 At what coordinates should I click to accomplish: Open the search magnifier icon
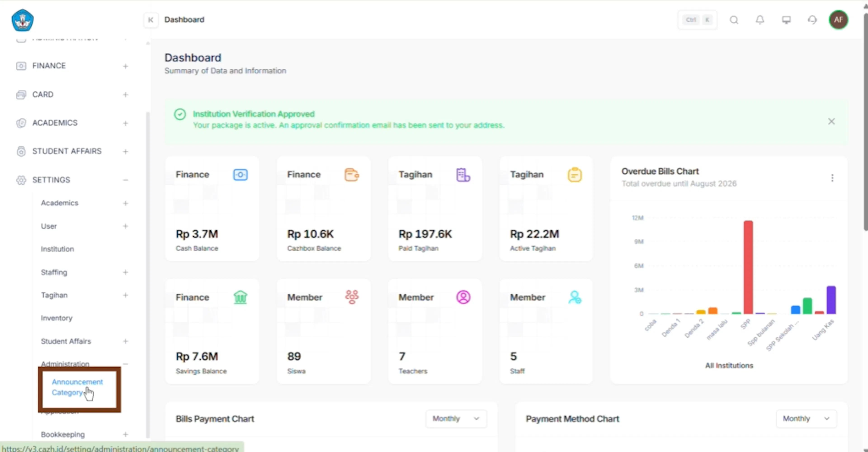pos(734,20)
